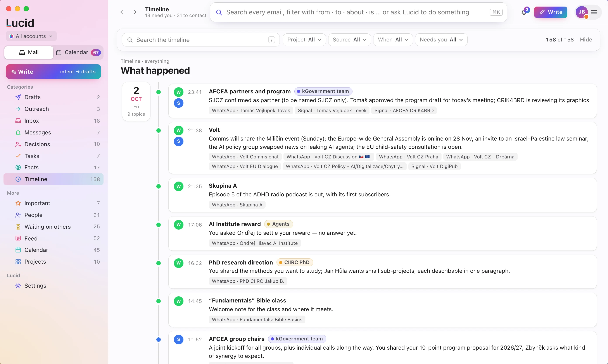Hide the timeline filter bar
Image resolution: width=608 pixels, height=364 pixels.
click(x=586, y=40)
